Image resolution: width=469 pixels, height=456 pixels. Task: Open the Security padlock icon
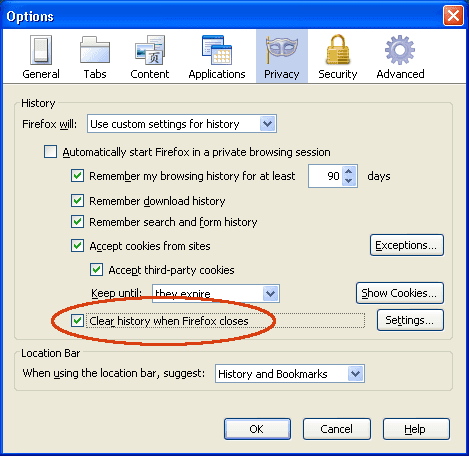point(338,50)
